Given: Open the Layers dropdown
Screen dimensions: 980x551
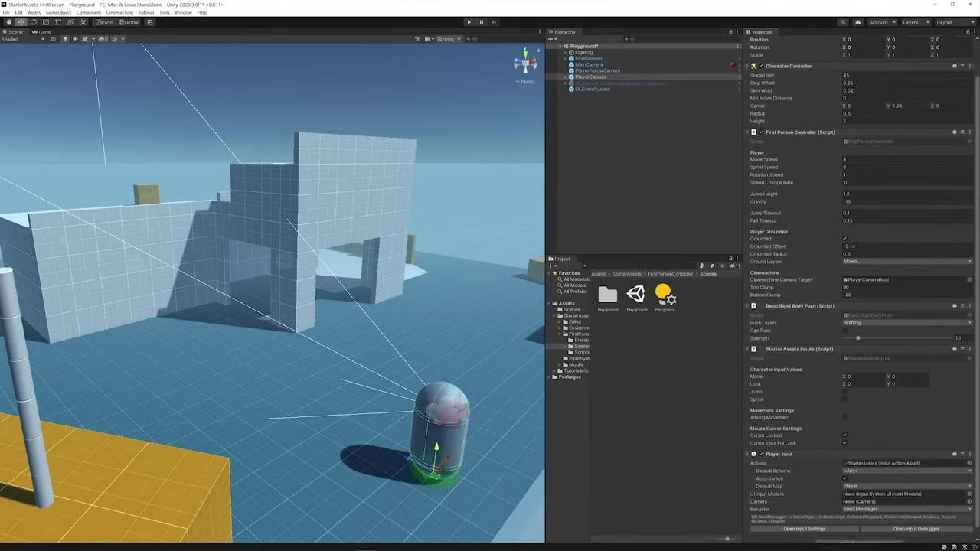Looking at the screenshot, I should [x=915, y=22].
